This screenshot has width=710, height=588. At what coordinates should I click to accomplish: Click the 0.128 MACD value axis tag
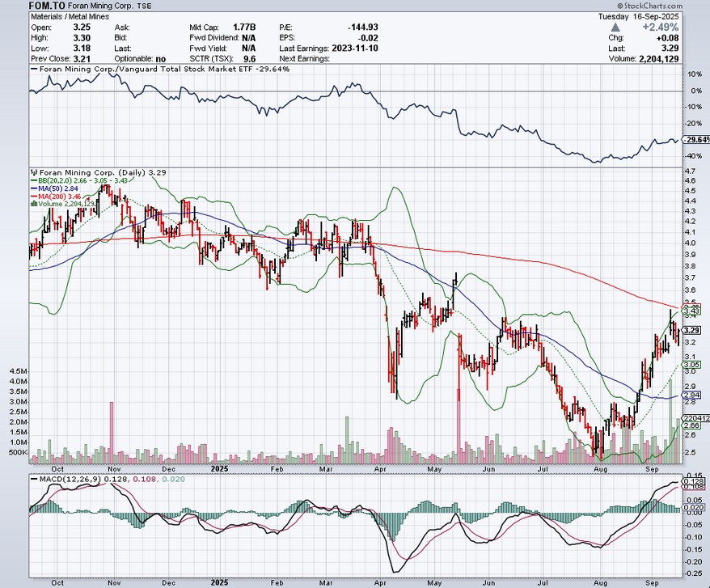(694, 483)
